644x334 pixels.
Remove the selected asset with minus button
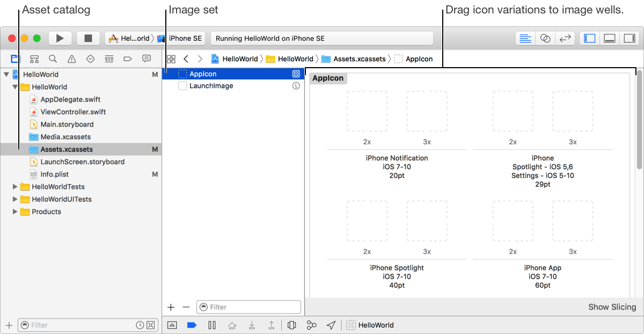pos(186,307)
